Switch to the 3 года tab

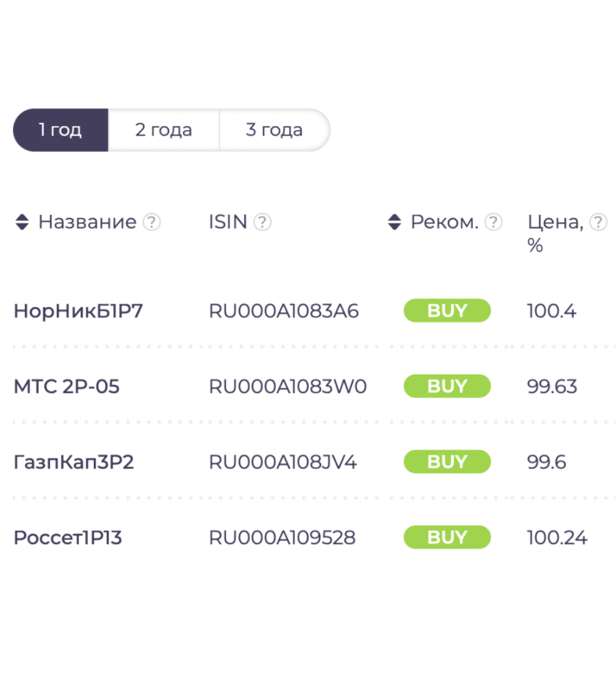tap(274, 130)
